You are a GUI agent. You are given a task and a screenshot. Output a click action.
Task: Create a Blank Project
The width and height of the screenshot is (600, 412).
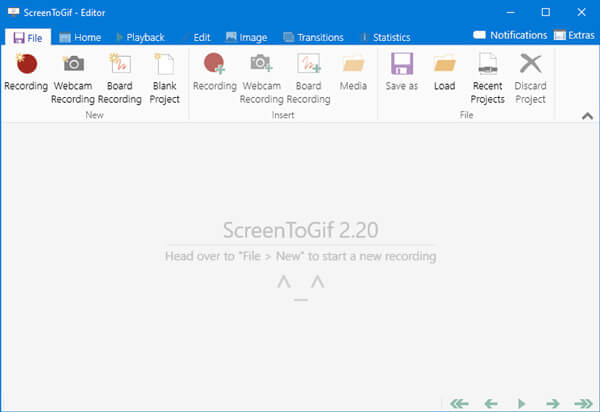click(165, 78)
